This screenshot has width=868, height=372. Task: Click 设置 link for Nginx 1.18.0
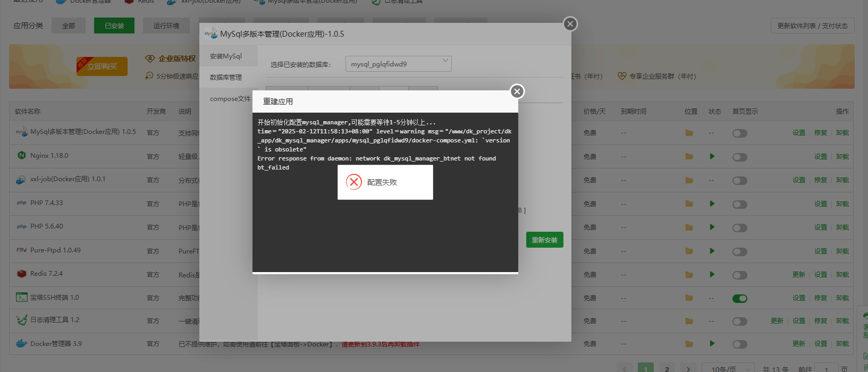click(x=821, y=157)
